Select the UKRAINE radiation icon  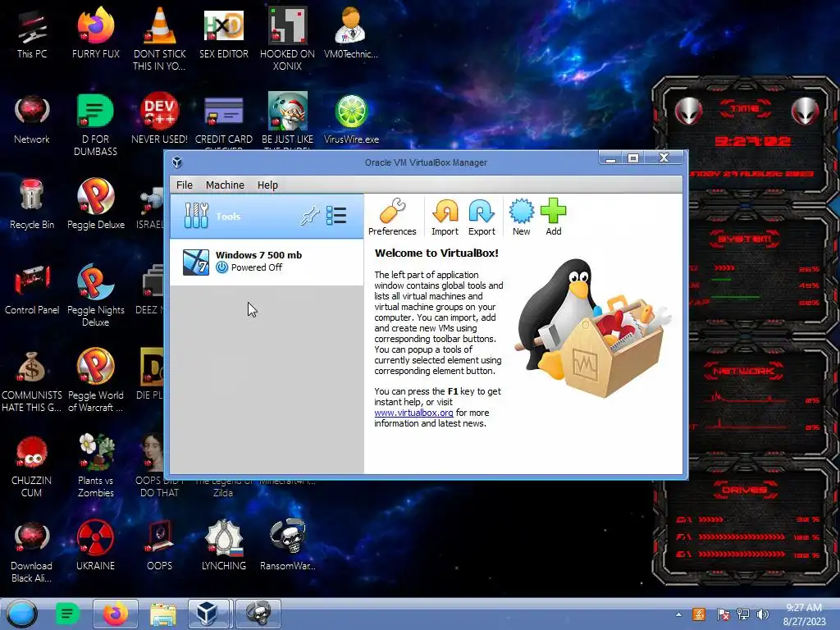(x=95, y=546)
